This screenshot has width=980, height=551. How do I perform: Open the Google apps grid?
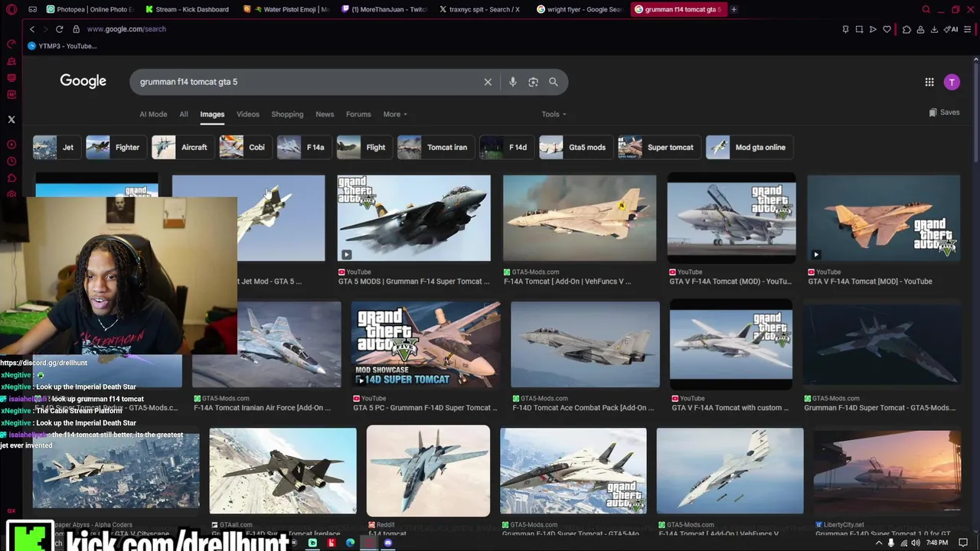click(x=929, y=82)
